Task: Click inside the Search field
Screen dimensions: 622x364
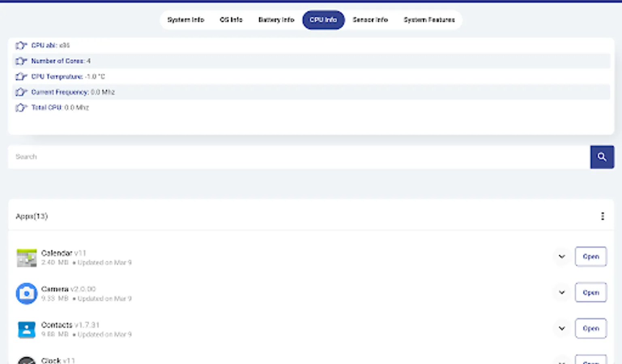Action: pyautogui.click(x=162, y=157)
